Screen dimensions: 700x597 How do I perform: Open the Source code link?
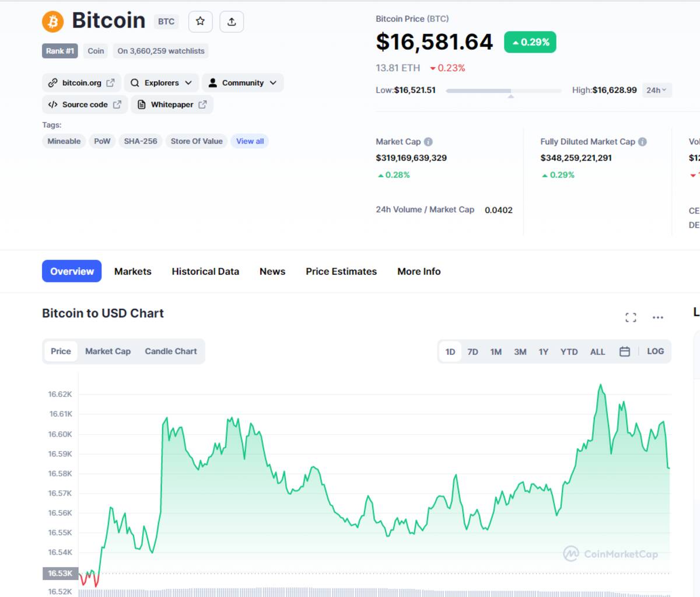(85, 104)
